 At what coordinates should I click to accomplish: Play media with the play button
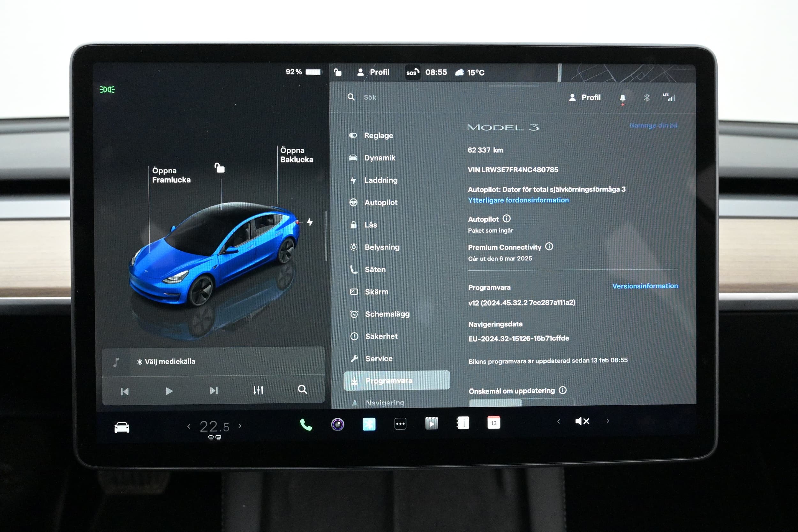[x=169, y=391]
